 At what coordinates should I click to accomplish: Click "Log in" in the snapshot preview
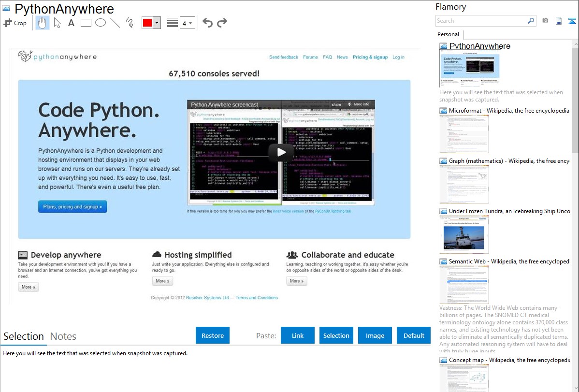(398, 57)
